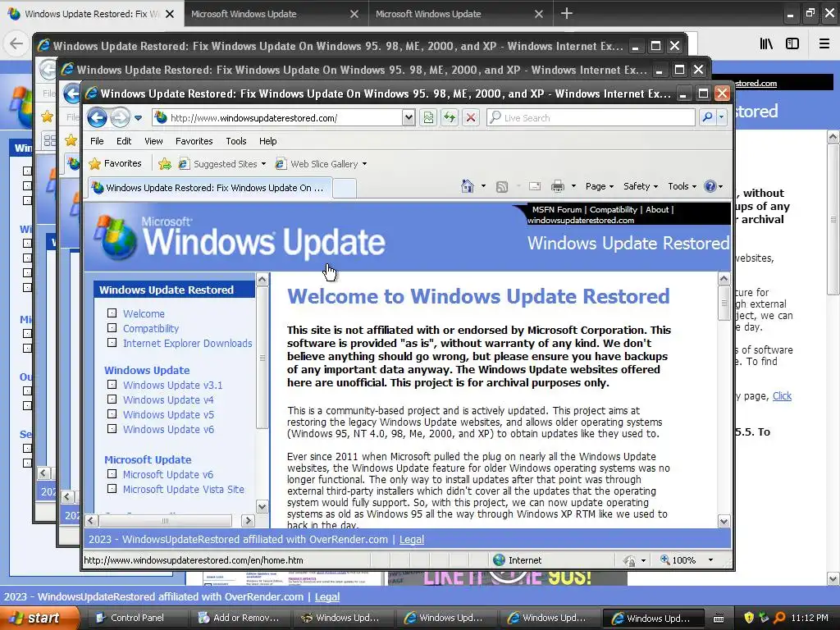Image resolution: width=840 pixels, height=630 pixels.
Task: Click the main content vertical scrollbar thumb
Action: pyautogui.click(x=724, y=303)
